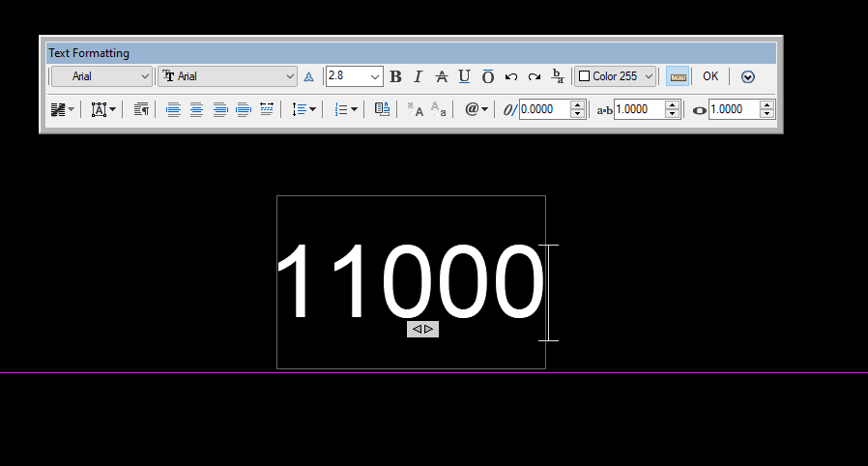Expand the font name dropdown

click(x=228, y=76)
